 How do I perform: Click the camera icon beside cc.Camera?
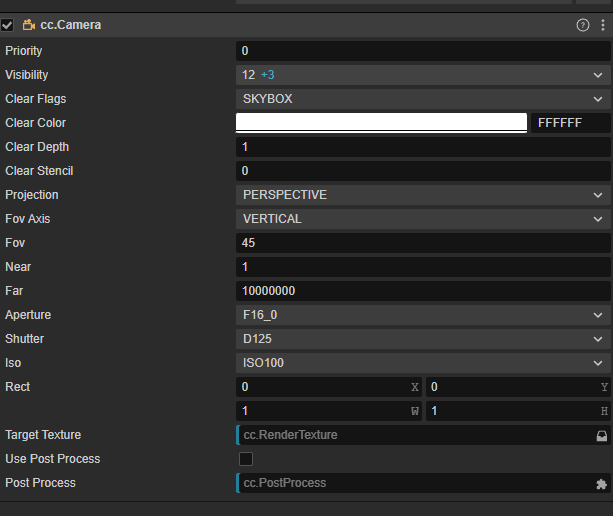click(x=29, y=25)
